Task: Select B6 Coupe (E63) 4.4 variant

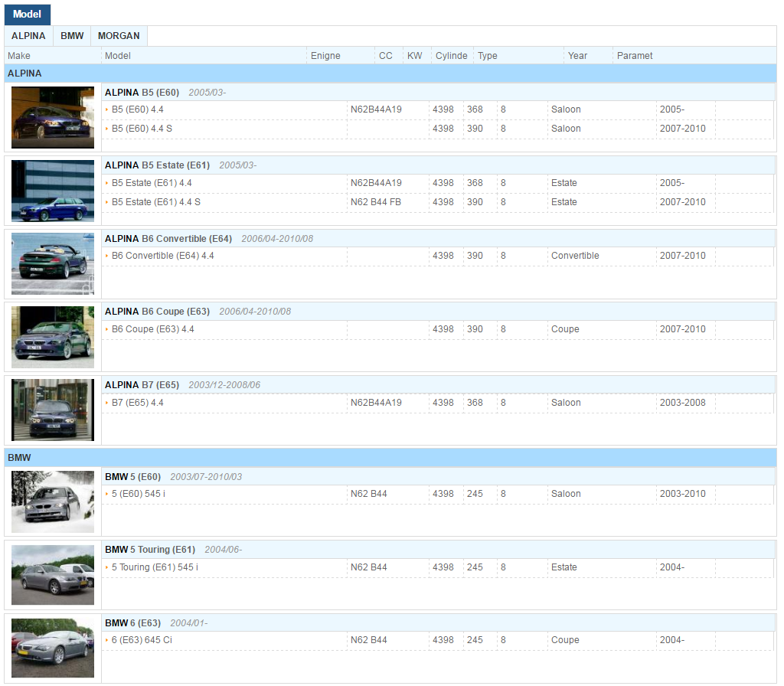Action: (153, 329)
